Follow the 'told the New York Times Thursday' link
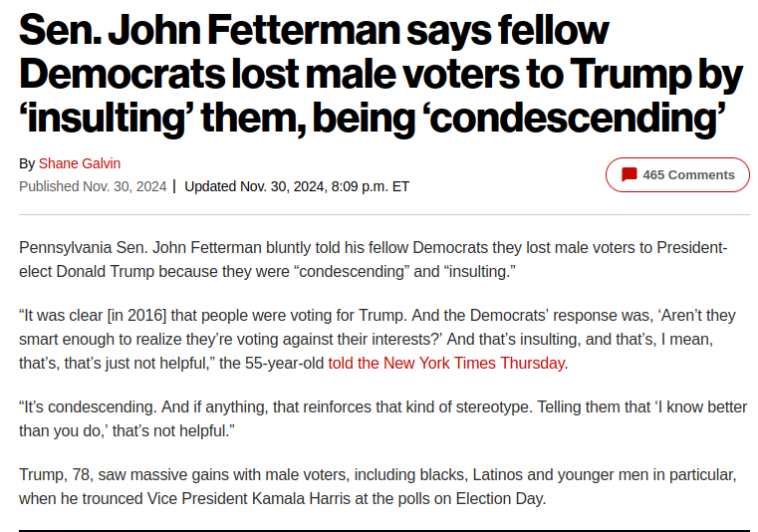This screenshot has height=532, width=758. tap(446, 363)
